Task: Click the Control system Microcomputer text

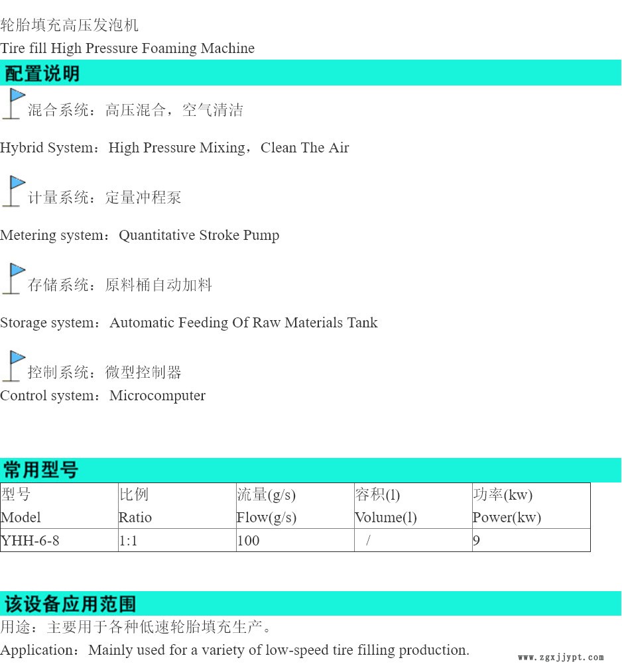Action: point(103,396)
